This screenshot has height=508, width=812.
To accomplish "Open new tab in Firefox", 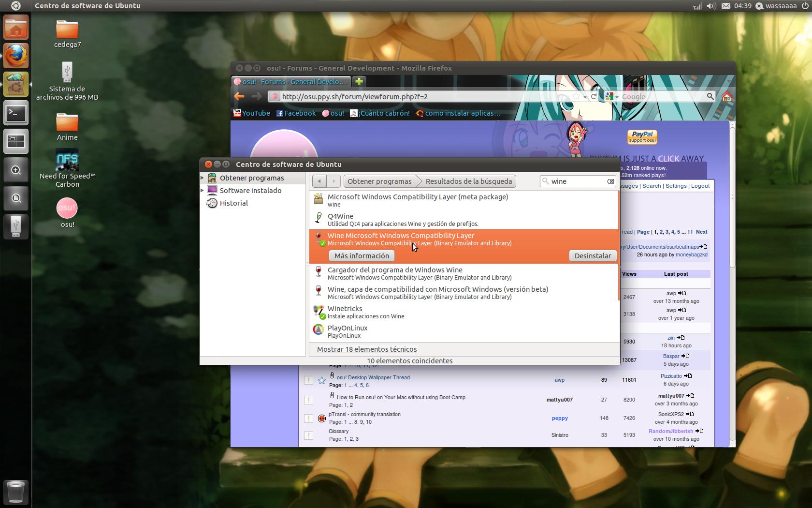I will pyautogui.click(x=359, y=81).
